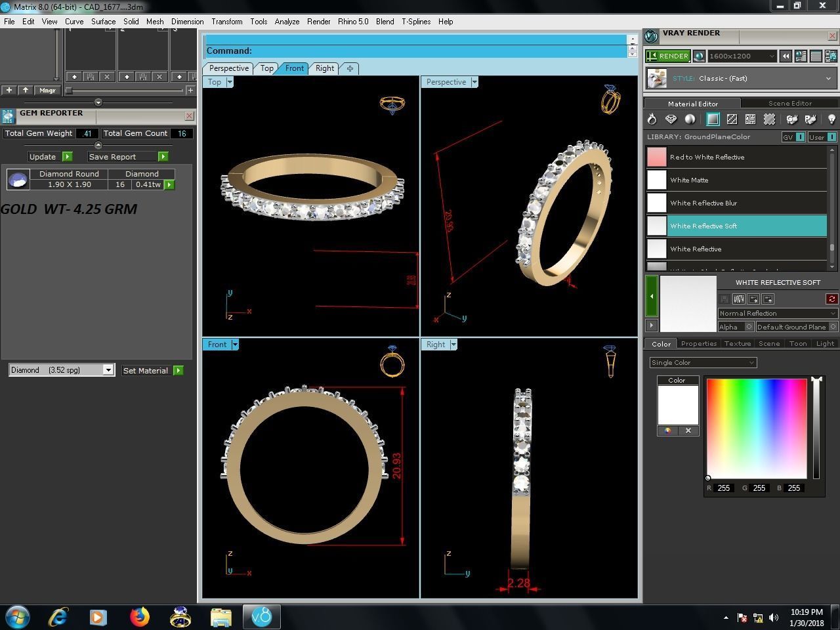This screenshot has height=630, width=840.
Task: Click the diamond gem thumbnail in report
Action: pos(18,179)
